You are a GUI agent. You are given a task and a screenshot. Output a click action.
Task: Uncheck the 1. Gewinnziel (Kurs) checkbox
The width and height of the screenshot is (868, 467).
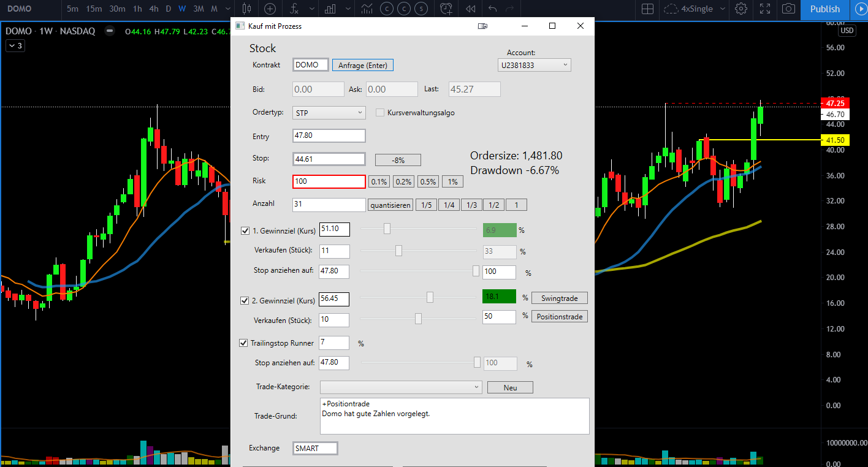tap(246, 231)
